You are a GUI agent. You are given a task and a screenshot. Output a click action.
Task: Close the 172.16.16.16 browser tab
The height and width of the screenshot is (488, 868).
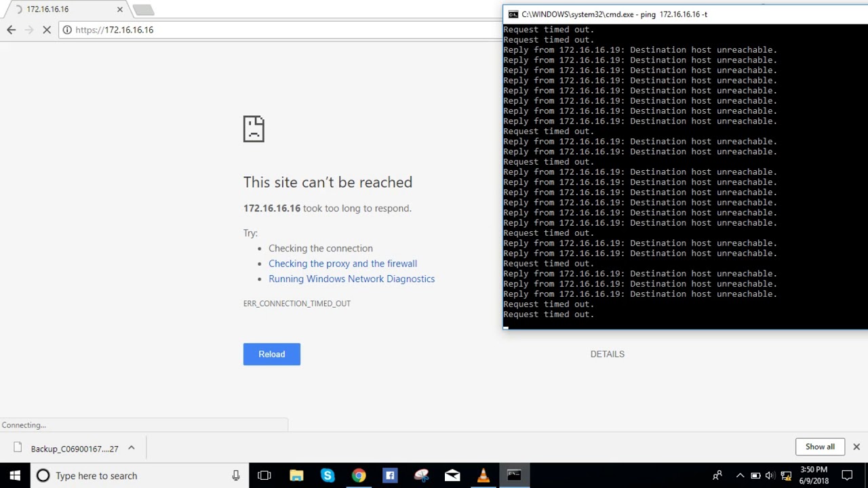[120, 9]
